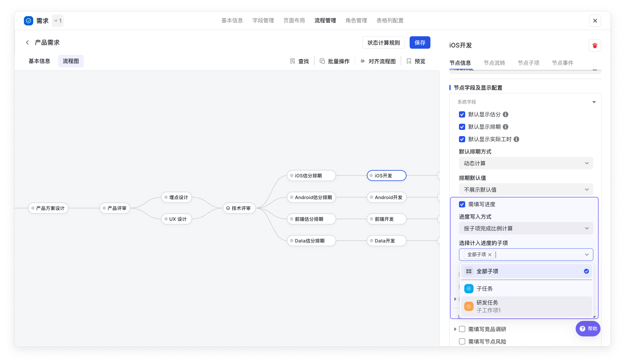Remove the 全部子项 tag

490,255
